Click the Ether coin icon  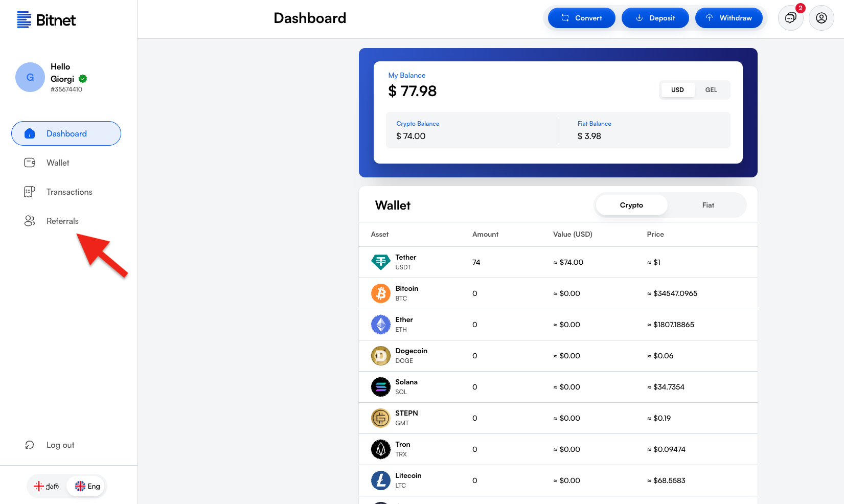(x=380, y=325)
